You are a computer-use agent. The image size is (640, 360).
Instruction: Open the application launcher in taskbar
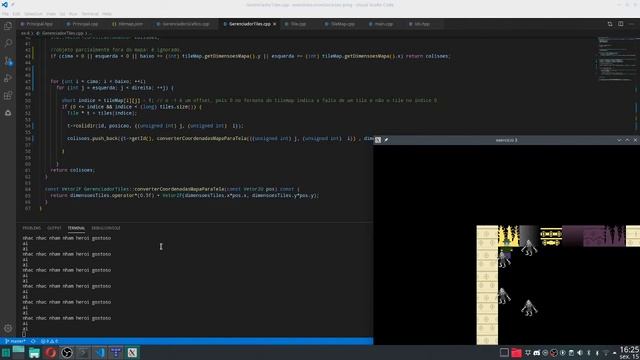pos(6,353)
